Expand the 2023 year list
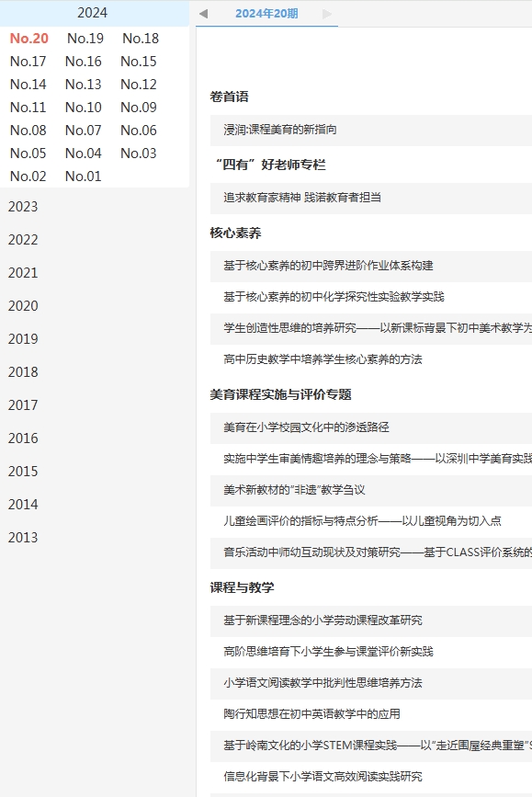This screenshot has height=797, width=532. 23,207
